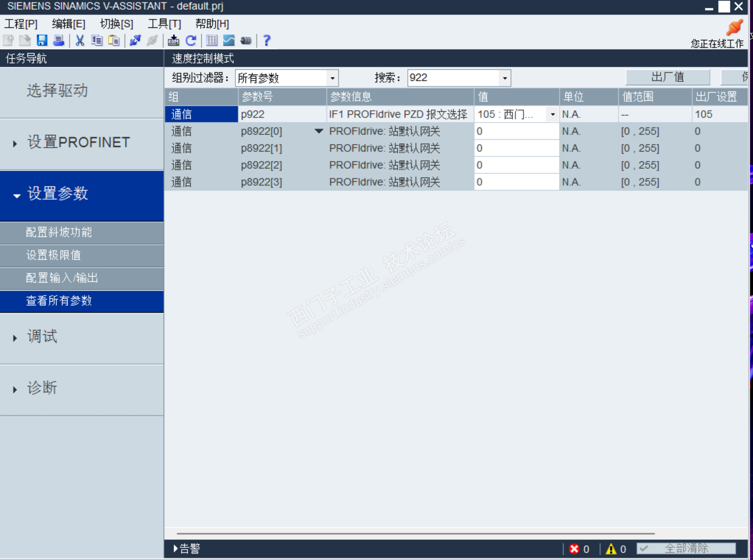The image size is (753, 560).
Task: Open the 编辑[E] menu
Action: click(68, 24)
